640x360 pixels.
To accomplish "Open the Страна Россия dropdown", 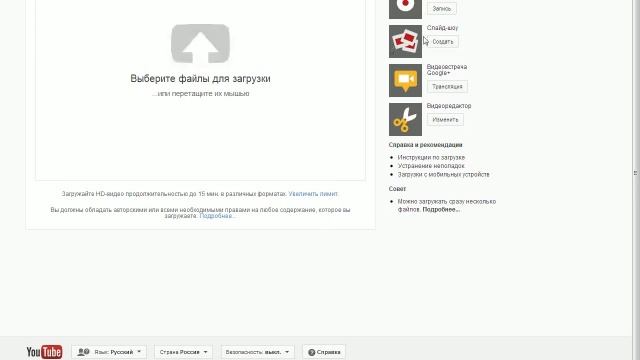I will tap(183, 352).
